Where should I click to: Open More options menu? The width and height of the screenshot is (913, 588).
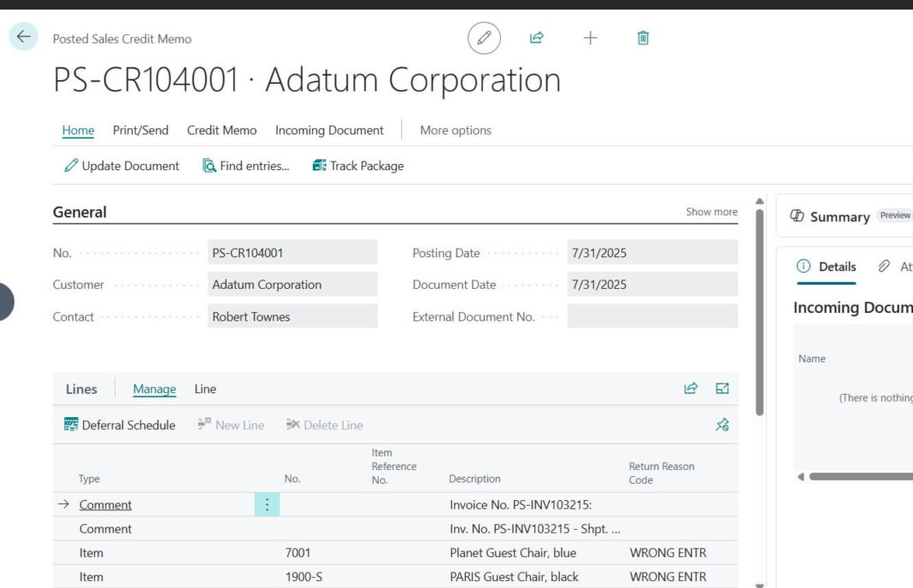pyautogui.click(x=455, y=130)
